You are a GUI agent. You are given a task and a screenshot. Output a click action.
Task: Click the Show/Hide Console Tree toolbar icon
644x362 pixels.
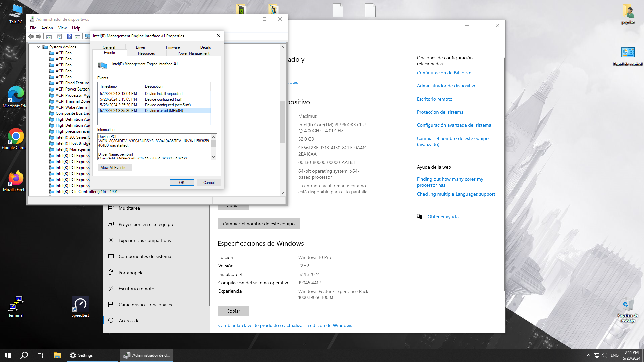point(49,36)
